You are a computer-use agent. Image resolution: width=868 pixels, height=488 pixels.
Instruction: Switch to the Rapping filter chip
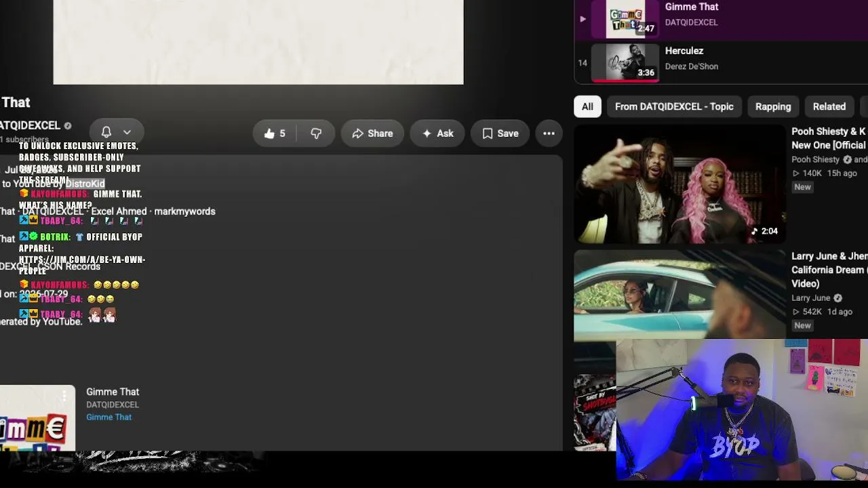coord(773,106)
